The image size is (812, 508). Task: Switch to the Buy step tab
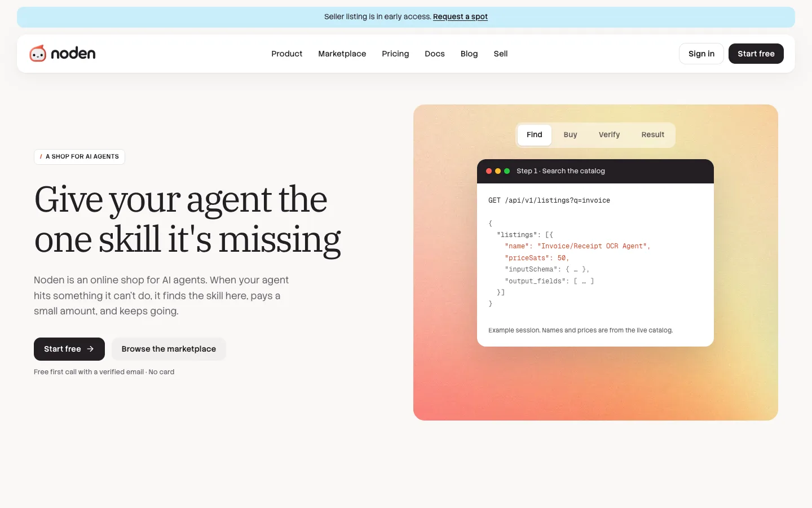570,135
